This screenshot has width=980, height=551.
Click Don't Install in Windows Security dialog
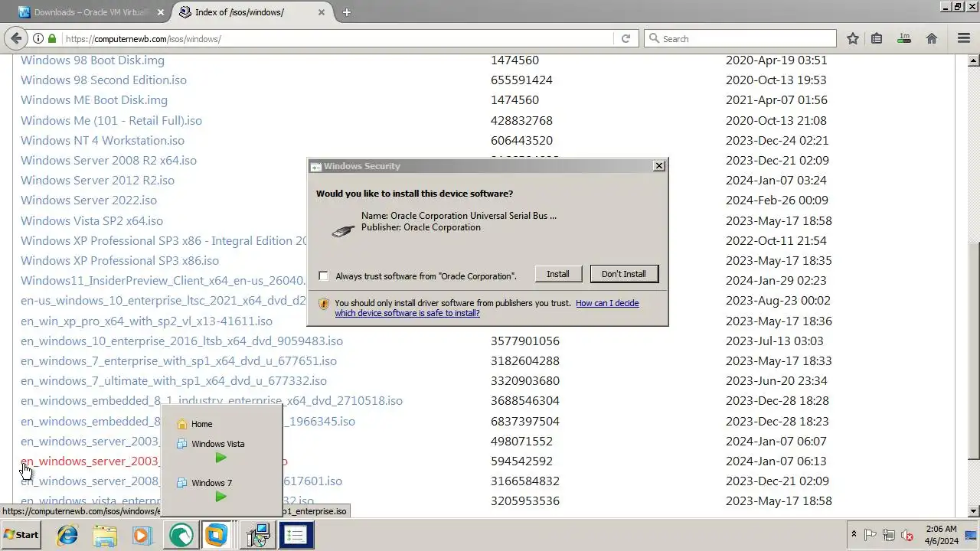tap(623, 274)
